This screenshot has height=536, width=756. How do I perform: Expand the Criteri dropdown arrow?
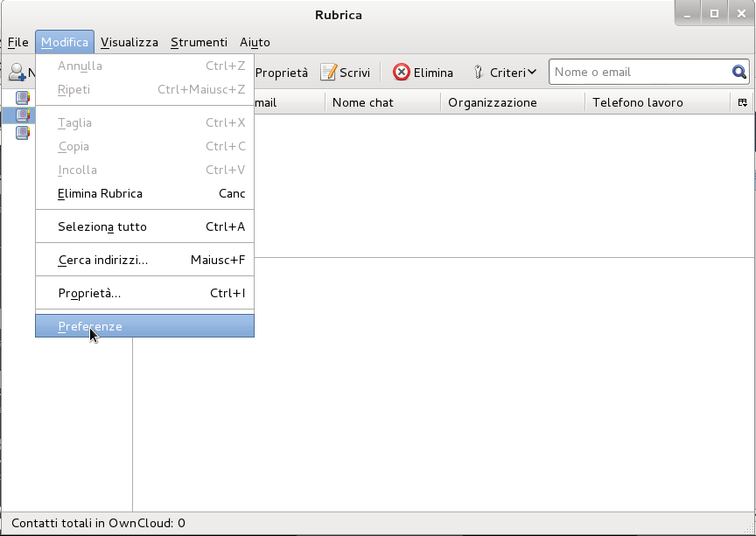[x=531, y=73]
